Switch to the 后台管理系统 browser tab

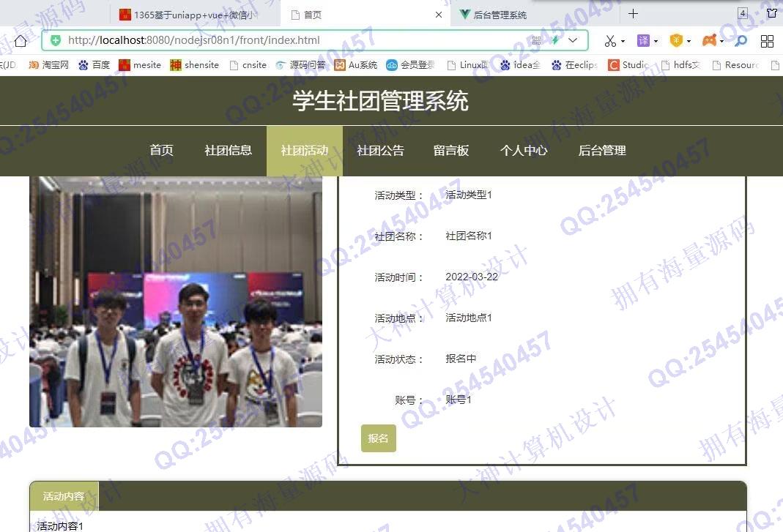(x=535, y=15)
